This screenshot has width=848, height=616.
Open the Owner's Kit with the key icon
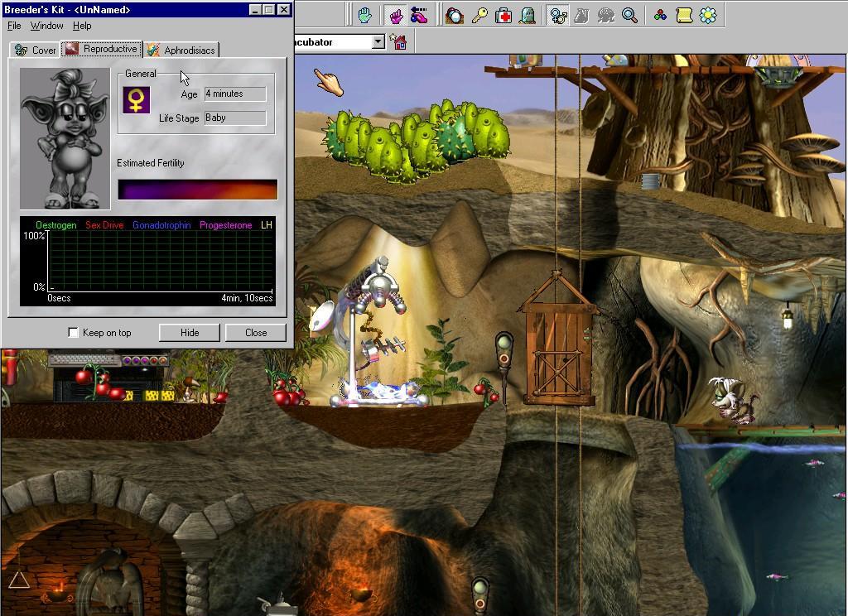point(479,15)
